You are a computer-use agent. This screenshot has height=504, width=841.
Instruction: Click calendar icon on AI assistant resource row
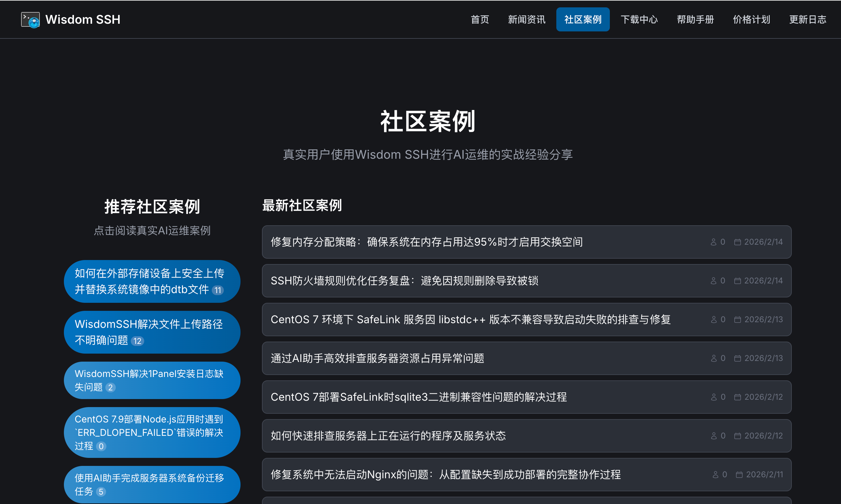(737, 358)
